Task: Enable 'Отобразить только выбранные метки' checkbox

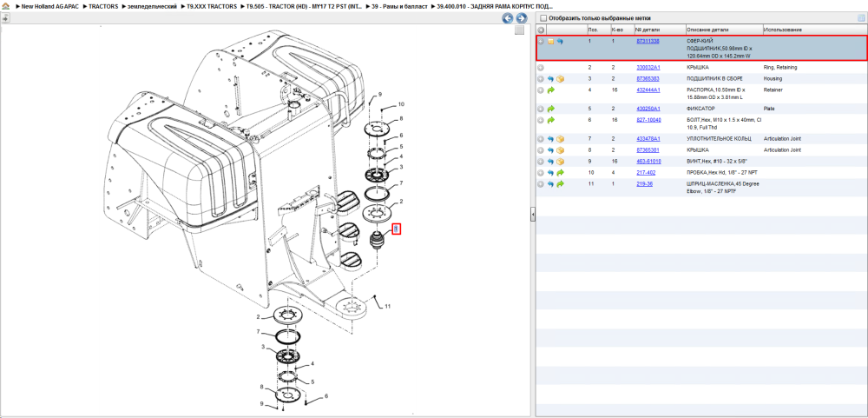Action: [543, 18]
